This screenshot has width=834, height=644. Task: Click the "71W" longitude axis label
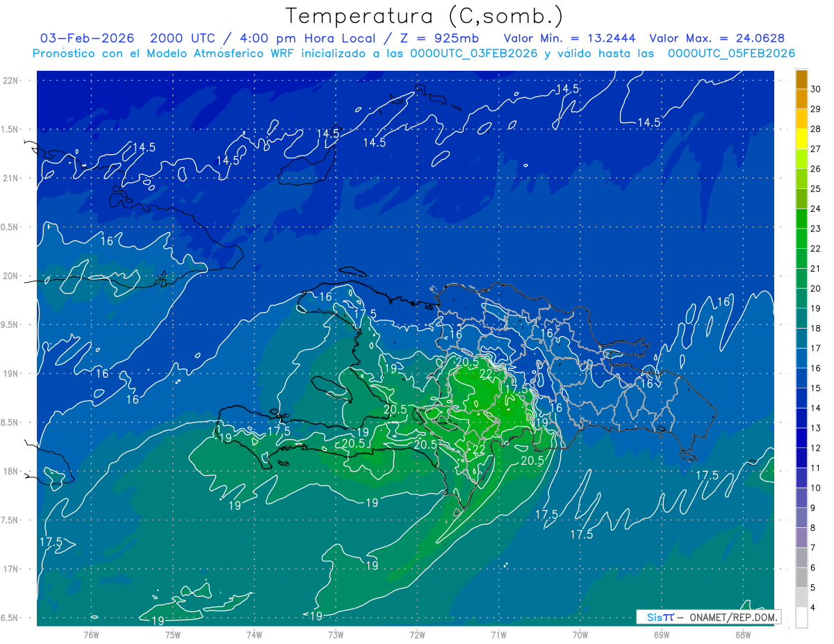click(x=498, y=635)
